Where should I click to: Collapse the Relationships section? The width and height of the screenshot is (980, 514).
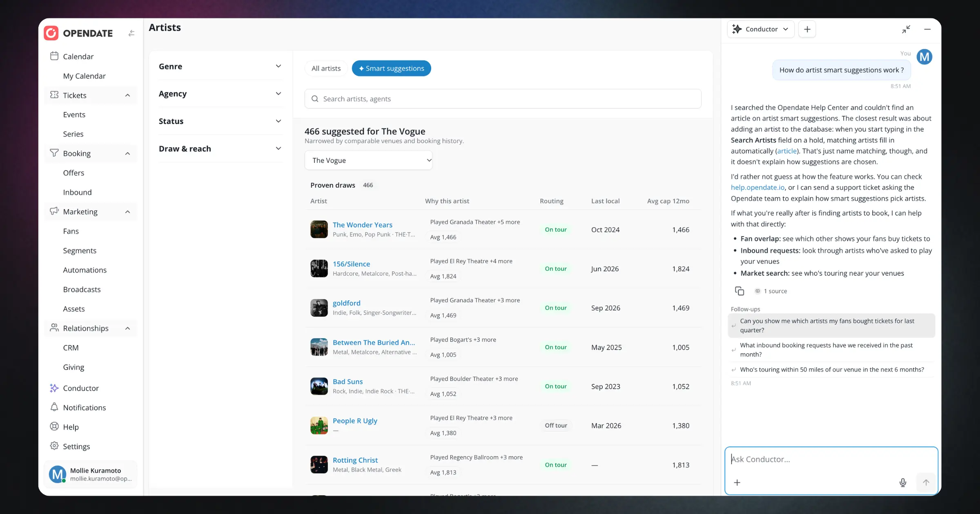(127, 328)
